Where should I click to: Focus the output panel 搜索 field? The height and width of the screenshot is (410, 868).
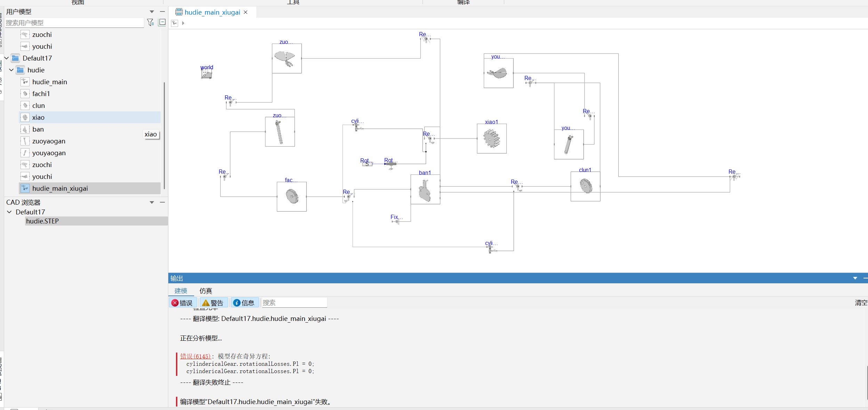pyautogui.click(x=294, y=303)
